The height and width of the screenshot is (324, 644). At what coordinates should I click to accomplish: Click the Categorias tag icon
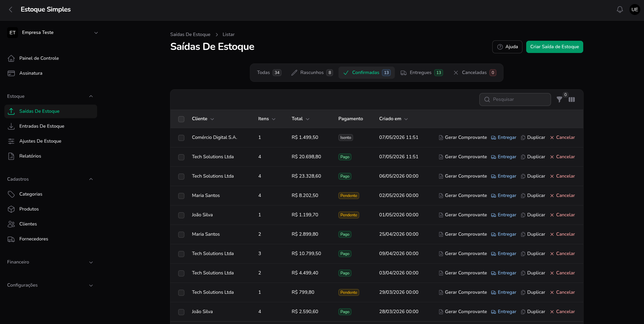pyautogui.click(x=11, y=194)
